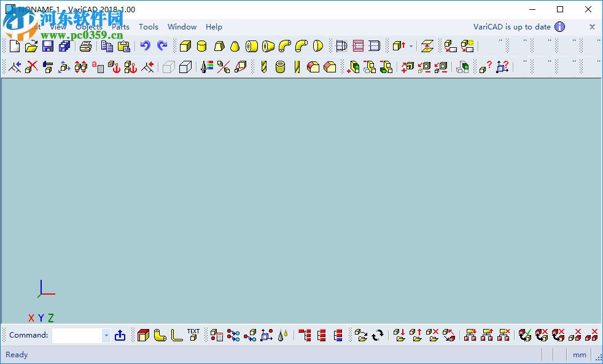Insert a pipe elbow solid
This screenshot has width=603, height=364.
284,46
